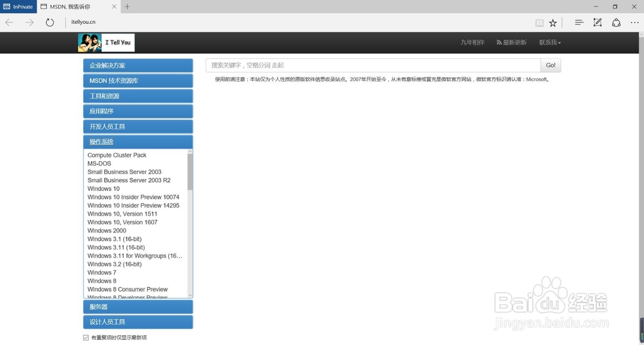Image resolution: width=644 pixels, height=345 pixels.
Task: Make a web note pen icon
Action: [598, 23]
